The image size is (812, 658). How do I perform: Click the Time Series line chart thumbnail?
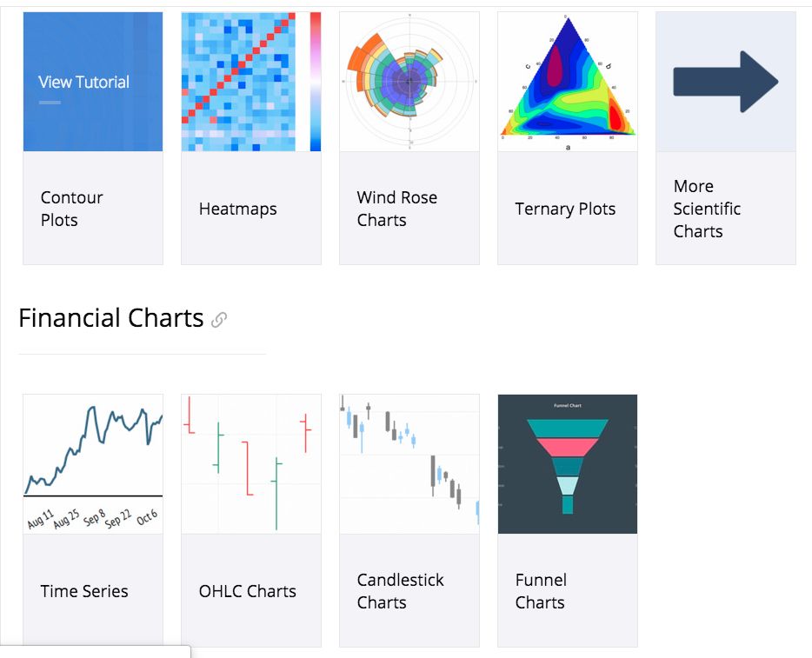[93, 464]
